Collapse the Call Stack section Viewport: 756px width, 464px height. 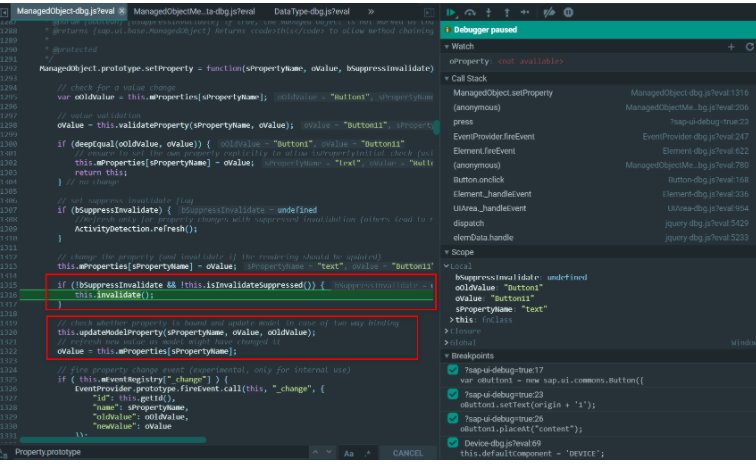coord(447,79)
